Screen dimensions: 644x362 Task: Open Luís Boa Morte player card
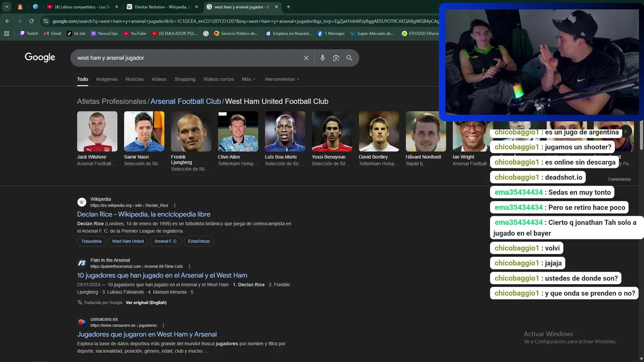coord(285,139)
